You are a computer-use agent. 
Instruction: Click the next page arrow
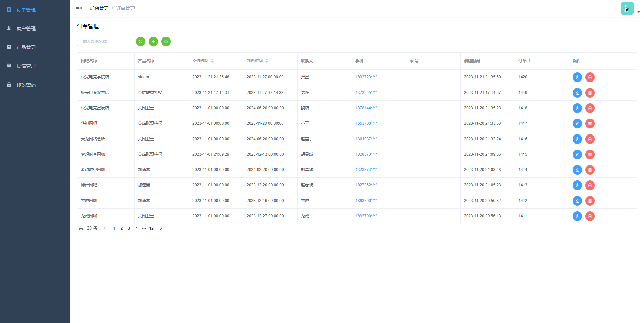click(161, 228)
